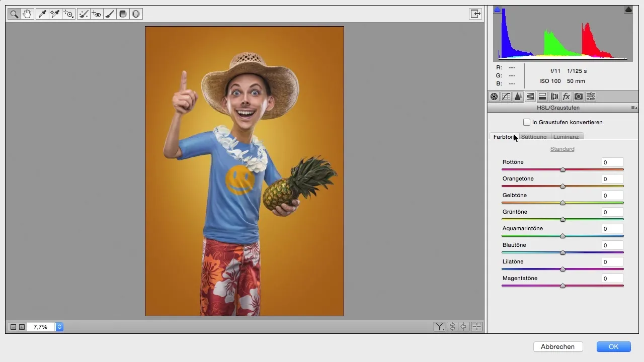The width and height of the screenshot is (644, 362).
Task: Click the 7,7% zoom level field
Action: (x=41, y=327)
